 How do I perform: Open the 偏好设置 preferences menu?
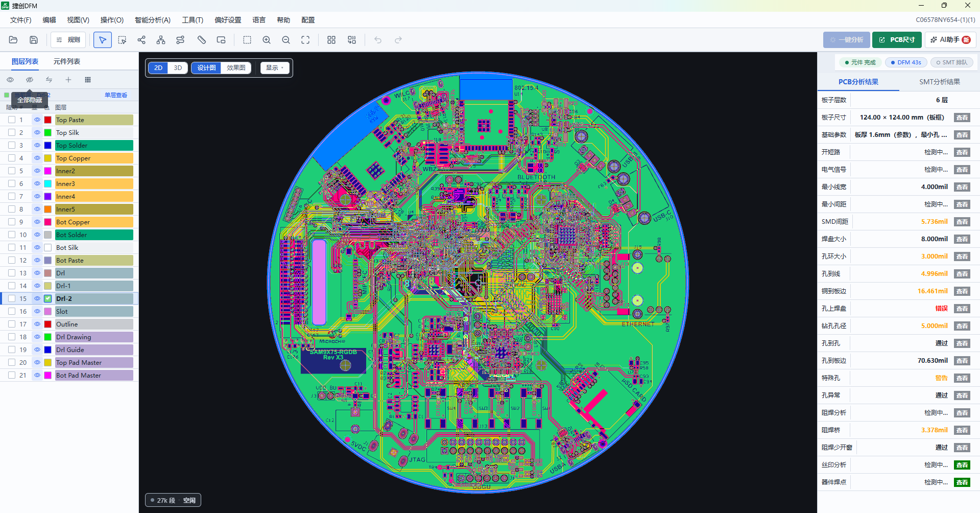pos(228,20)
